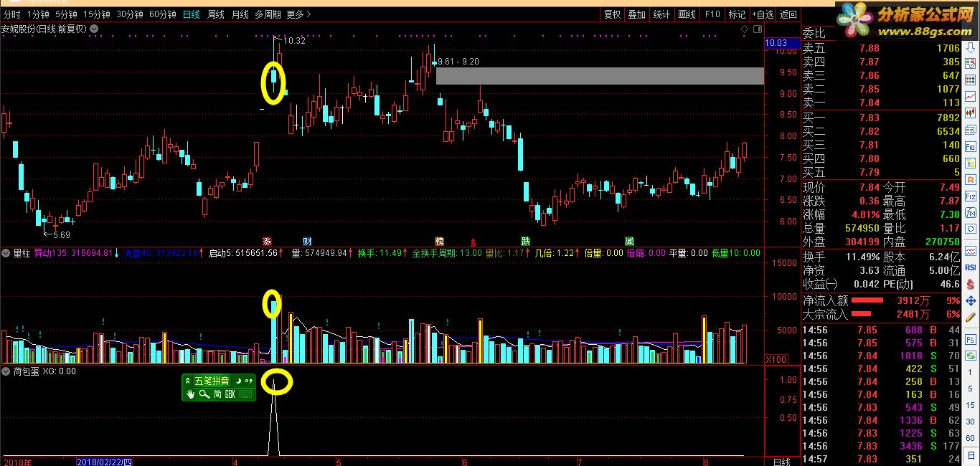The width and height of the screenshot is (980, 466).
Task: Switch to 分时 tab
Action: (11, 14)
